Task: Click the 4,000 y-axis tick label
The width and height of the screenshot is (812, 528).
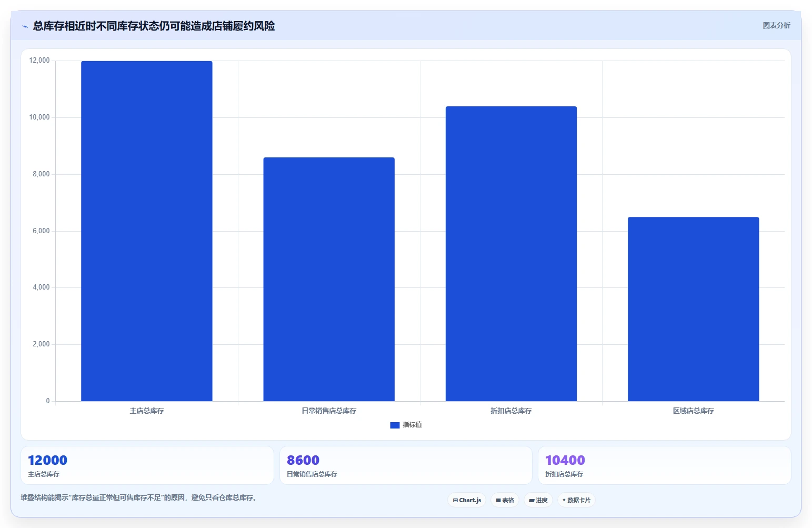Action: [x=41, y=287]
